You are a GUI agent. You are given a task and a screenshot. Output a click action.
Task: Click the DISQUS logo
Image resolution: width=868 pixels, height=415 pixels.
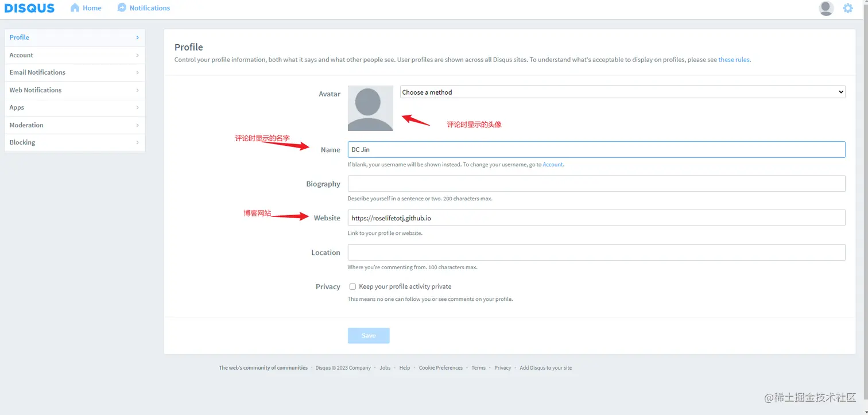[x=29, y=7]
